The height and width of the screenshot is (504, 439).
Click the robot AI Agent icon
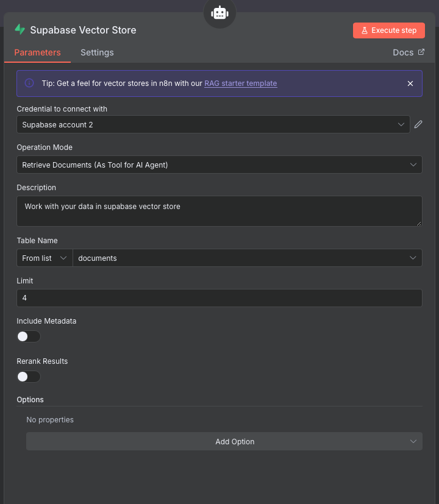point(220,13)
